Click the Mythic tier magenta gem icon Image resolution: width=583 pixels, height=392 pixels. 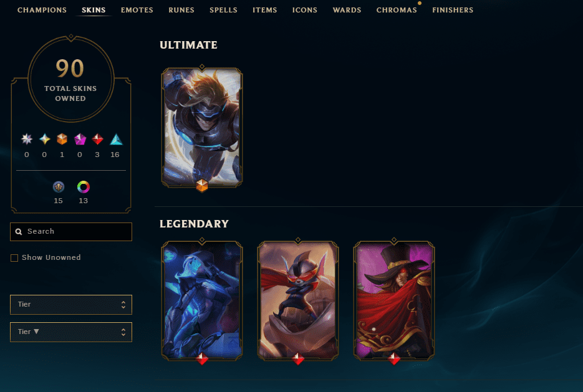click(x=80, y=139)
